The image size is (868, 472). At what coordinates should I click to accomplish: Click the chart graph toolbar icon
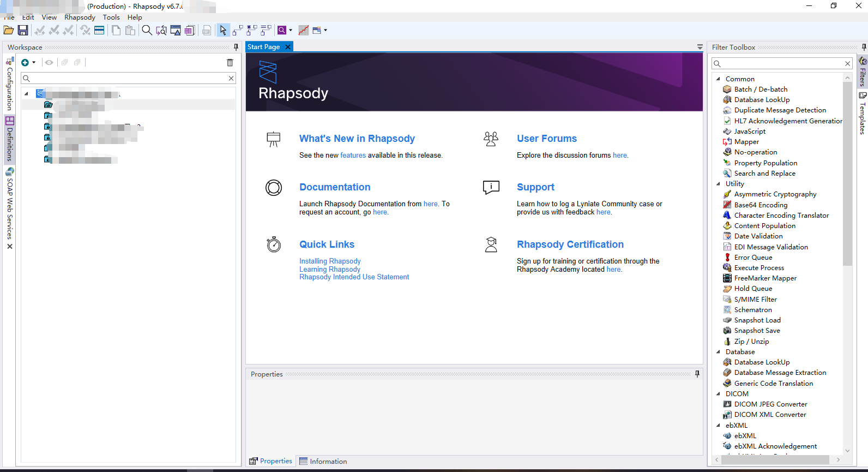click(x=304, y=31)
